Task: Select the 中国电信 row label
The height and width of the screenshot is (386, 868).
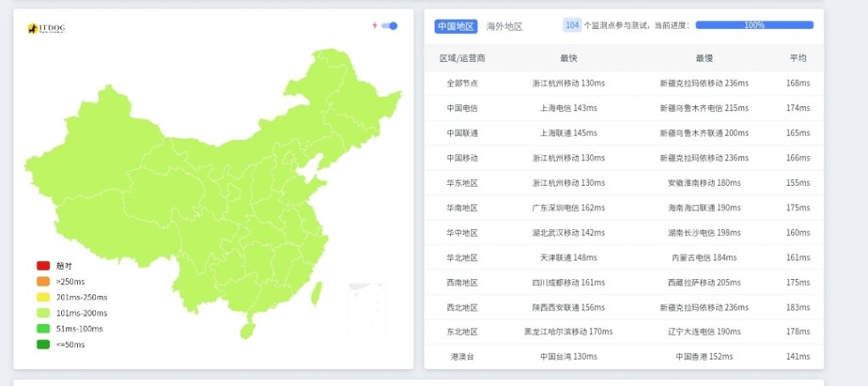Action: point(462,108)
